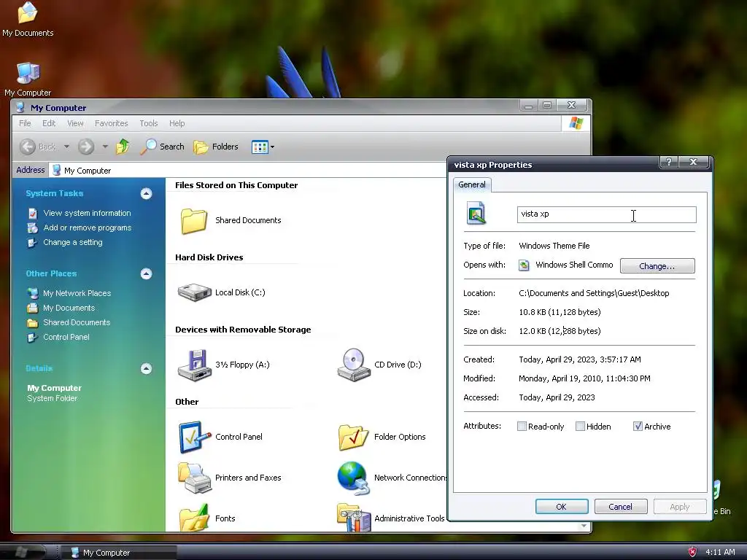Click View system information link
Image resolution: width=747 pixels, height=560 pixels.
click(x=87, y=213)
